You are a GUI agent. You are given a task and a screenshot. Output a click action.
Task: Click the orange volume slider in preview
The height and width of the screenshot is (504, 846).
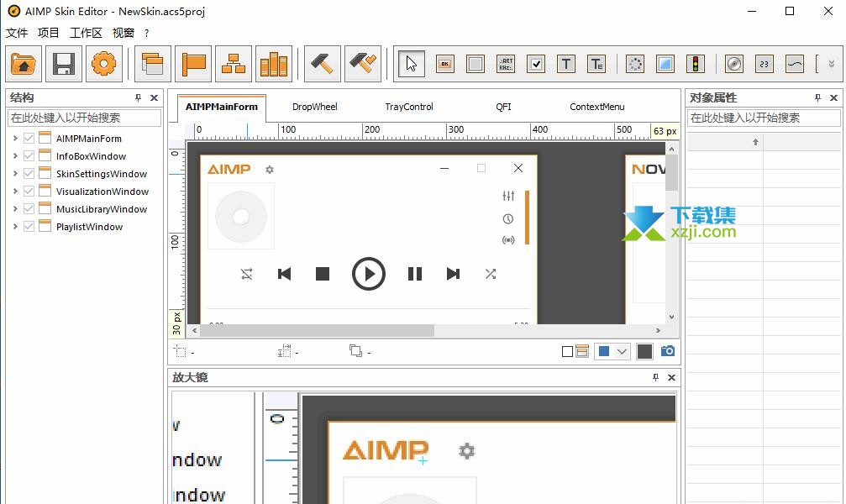coord(527,218)
